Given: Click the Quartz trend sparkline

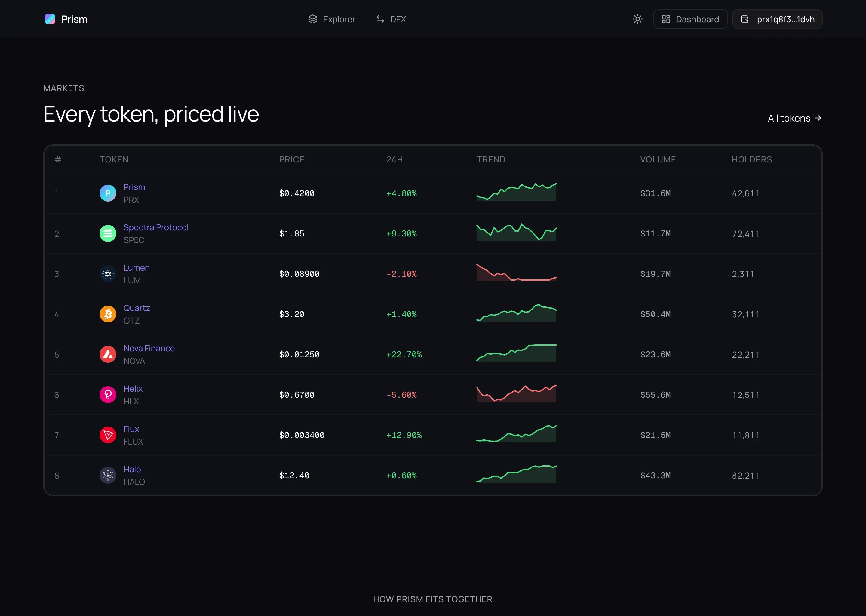Looking at the screenshot, I should click(516, 313).
